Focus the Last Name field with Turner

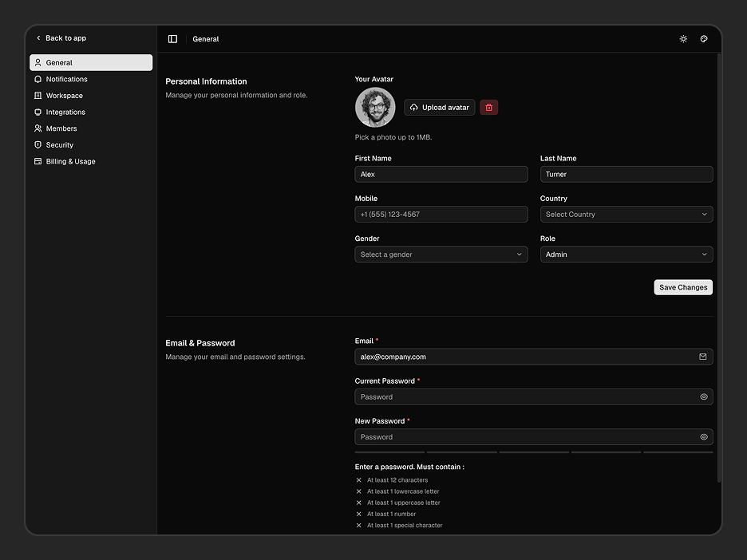626,174
